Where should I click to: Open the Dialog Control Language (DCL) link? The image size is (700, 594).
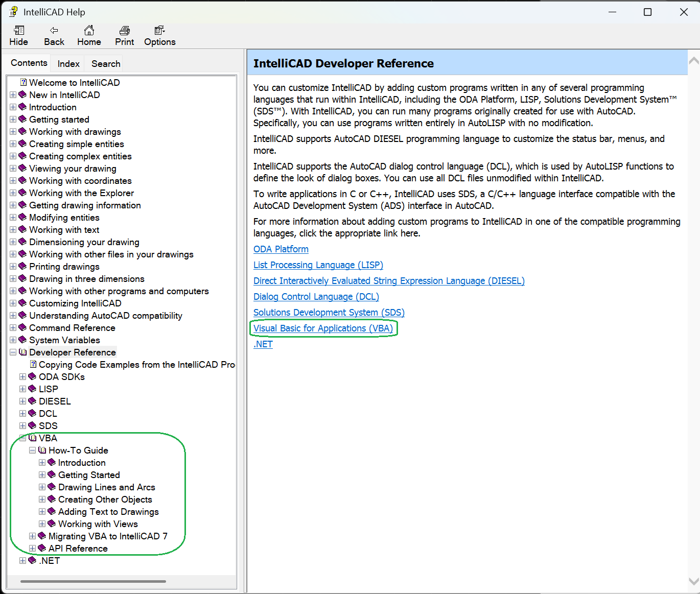coord(316,297)
